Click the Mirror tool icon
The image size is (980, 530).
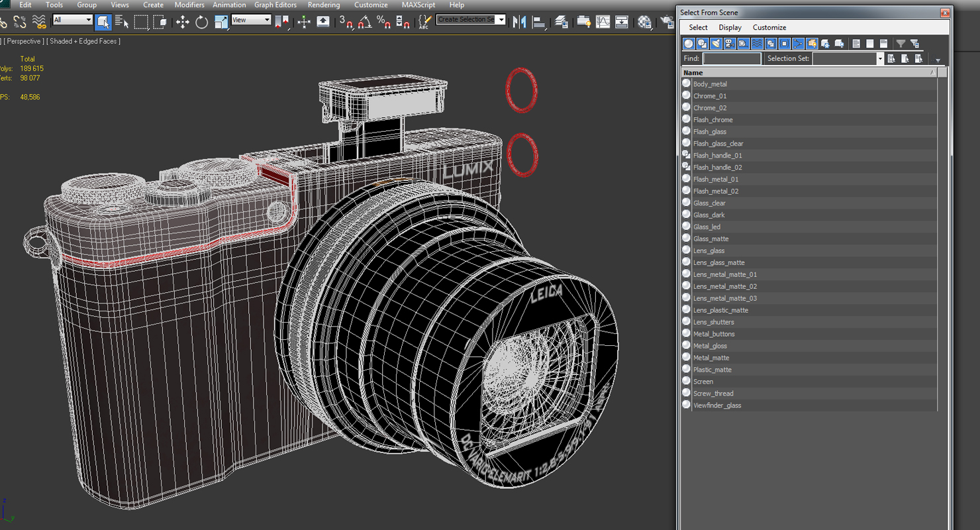pyautogui.click(x=520, y=22)
